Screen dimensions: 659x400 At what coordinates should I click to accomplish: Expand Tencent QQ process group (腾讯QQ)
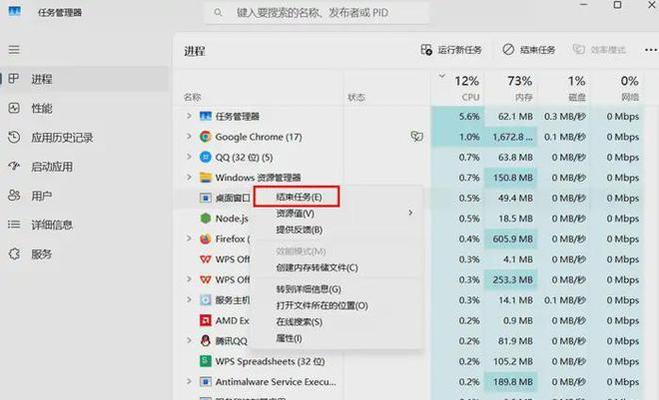click(189, 340)
